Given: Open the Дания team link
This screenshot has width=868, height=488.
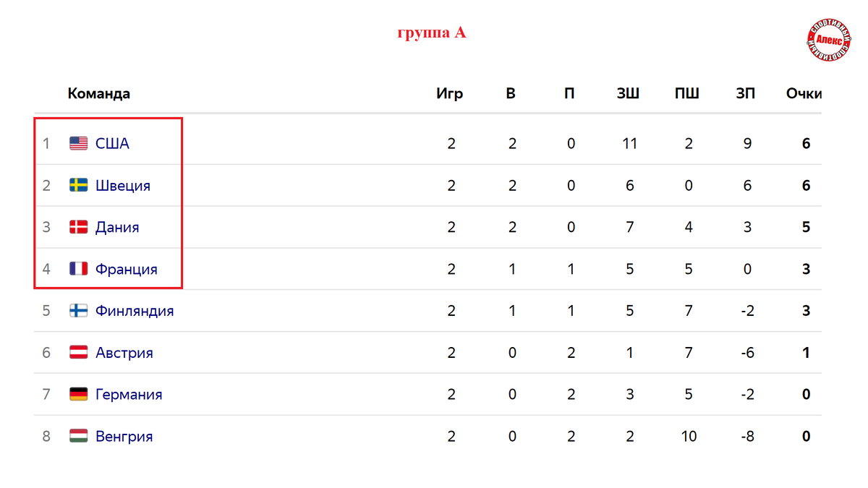Looking at the screenshot, I should click(x=117, y=227).
